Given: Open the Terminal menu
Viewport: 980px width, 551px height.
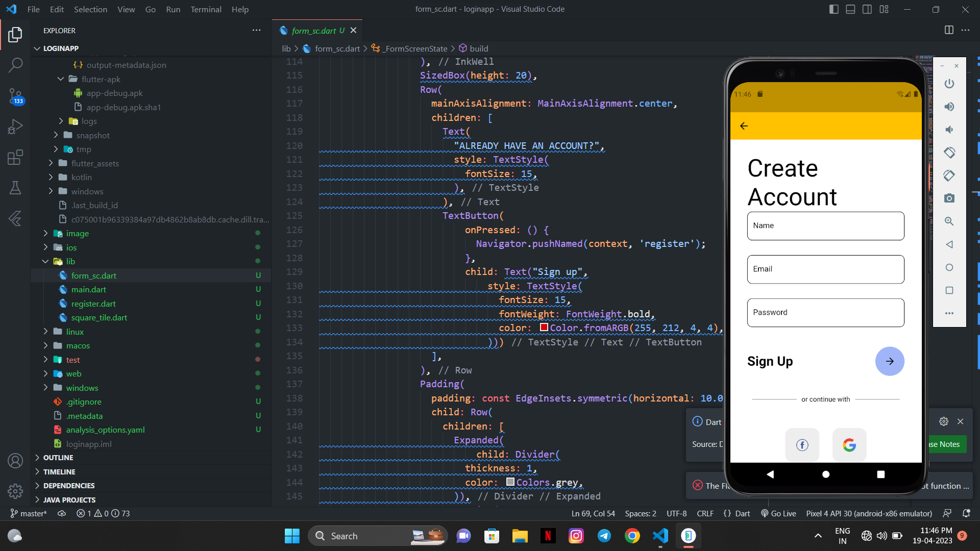Looking at the screenshot, I should coord(206,9).
